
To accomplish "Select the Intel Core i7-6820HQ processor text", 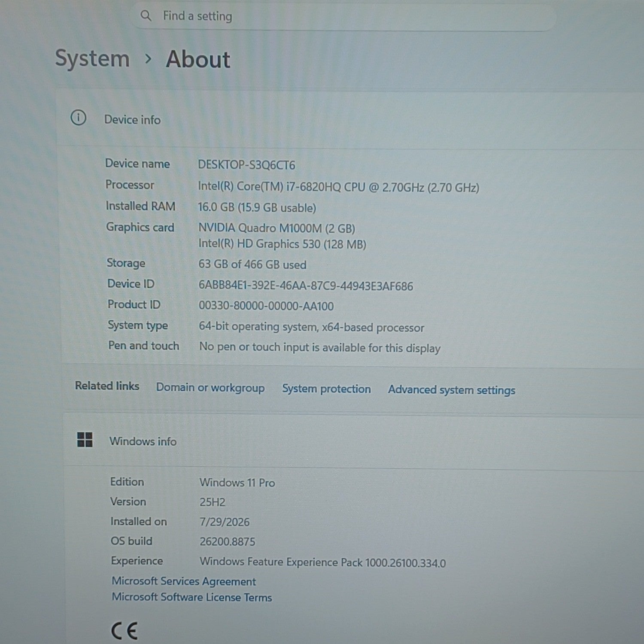I will coord(338,187).
